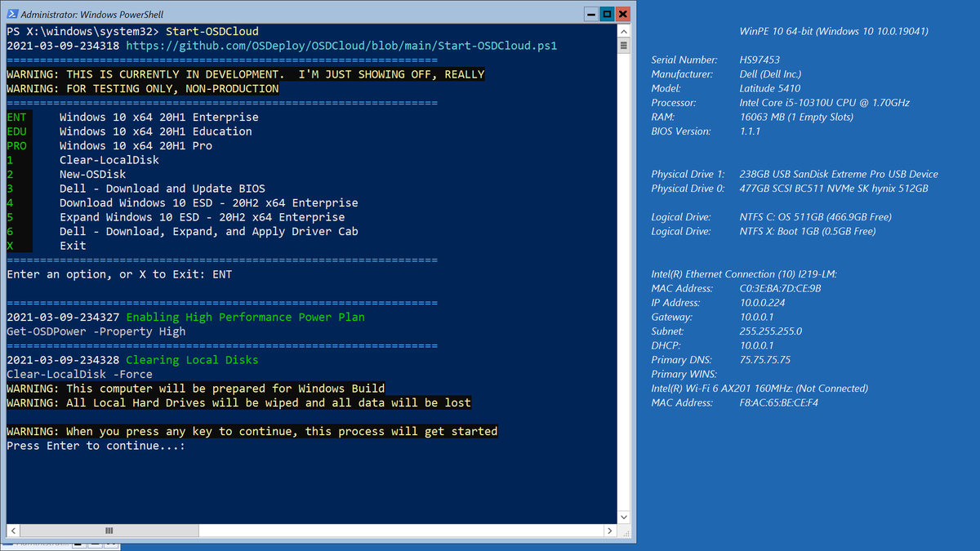The height and width of the screenshot is (551, 980).
Task: Click Serial Number value 'HS97453' on the desktop
Action: pos(759,60)
